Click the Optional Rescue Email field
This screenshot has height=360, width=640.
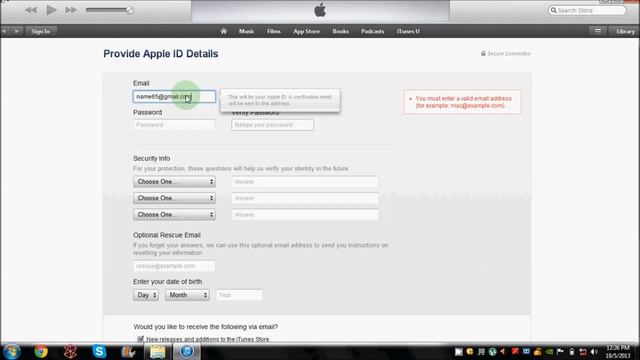[174, 266]
